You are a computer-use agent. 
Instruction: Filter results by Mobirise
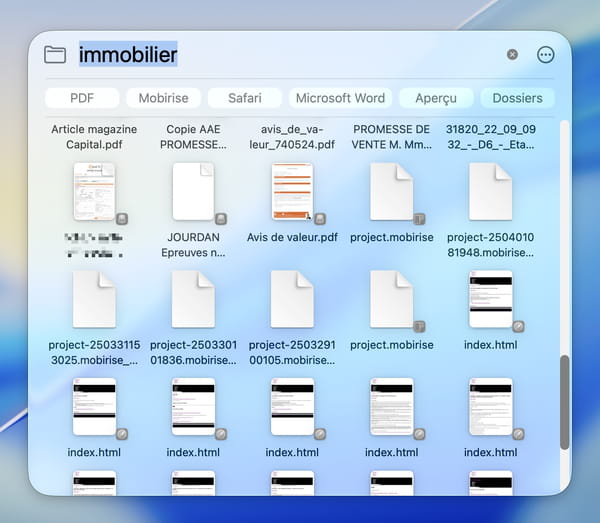tap(162, 98)
